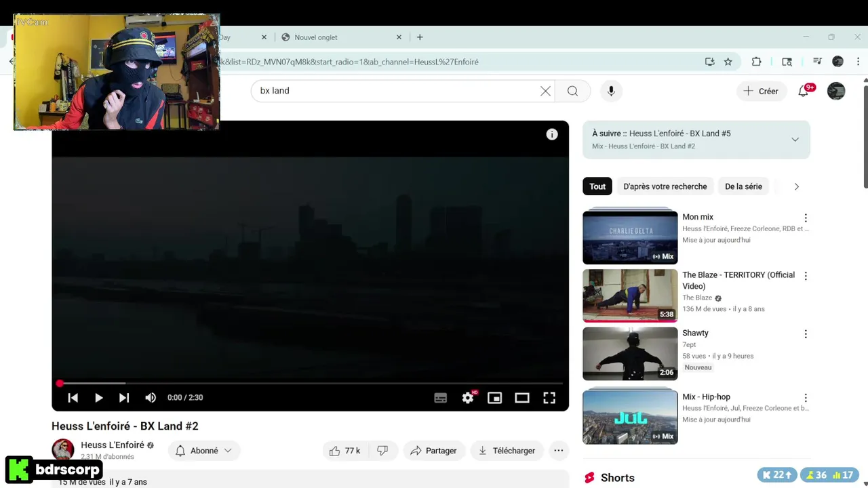The width and height of the screenshot is (868, 488).
Task: Open a new browser tab
Action: [x=420, y=37]
